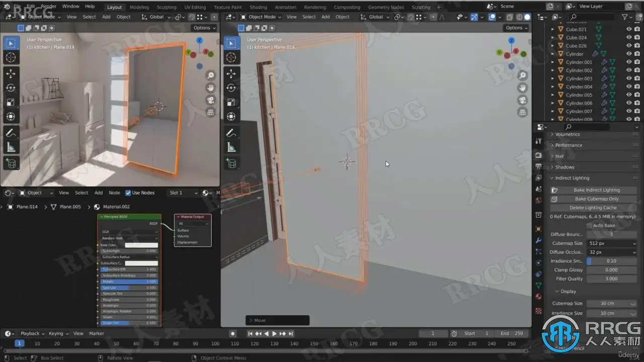Hide Cube.021 with its eye icon
The width and height of the screenshot is (644, 362).
(x=629, y=30)
